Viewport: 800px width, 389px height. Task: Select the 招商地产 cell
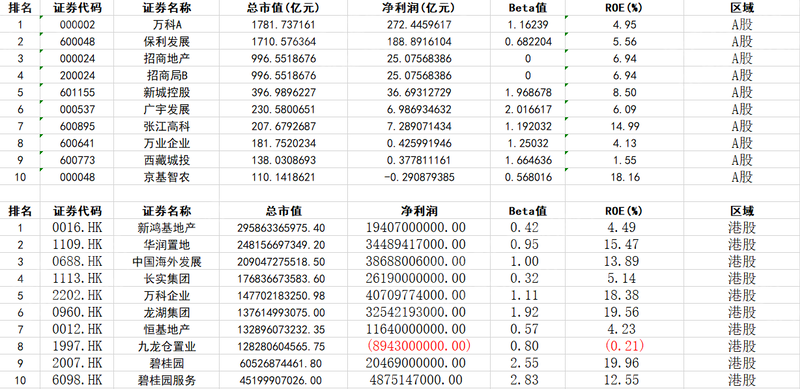tap(166, 58)
